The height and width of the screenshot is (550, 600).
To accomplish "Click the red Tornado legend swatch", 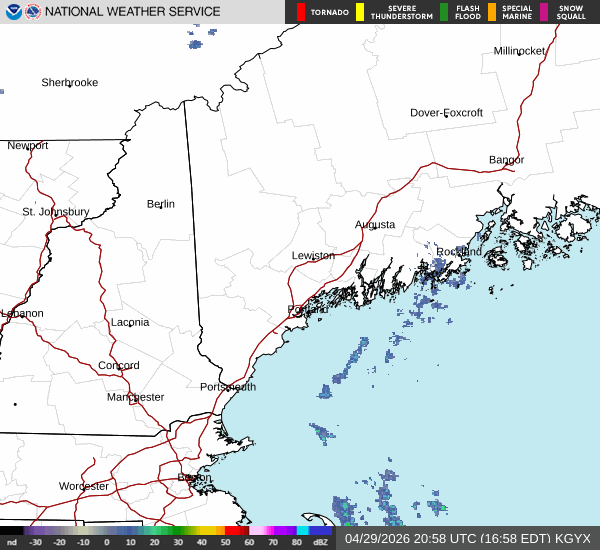I will point(301,12).
